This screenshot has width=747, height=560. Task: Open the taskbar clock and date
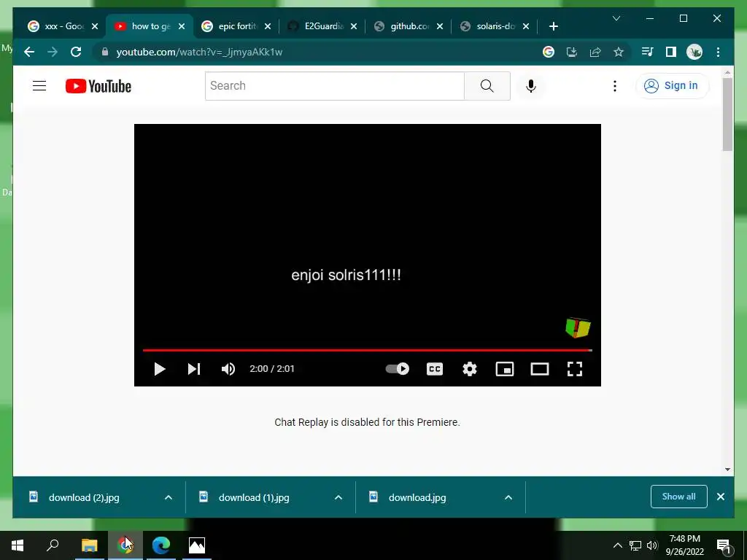click(x=684, y=545)
